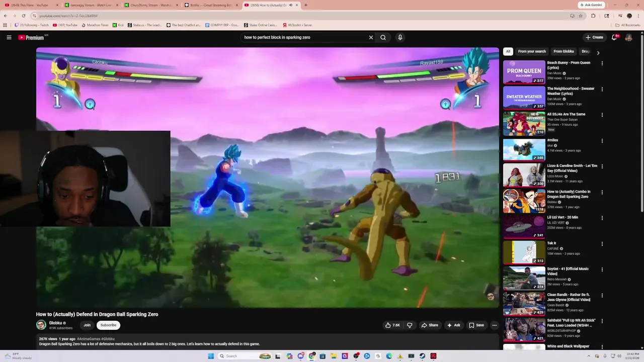Clear the YouTube search box text

[x=371, y=37]
